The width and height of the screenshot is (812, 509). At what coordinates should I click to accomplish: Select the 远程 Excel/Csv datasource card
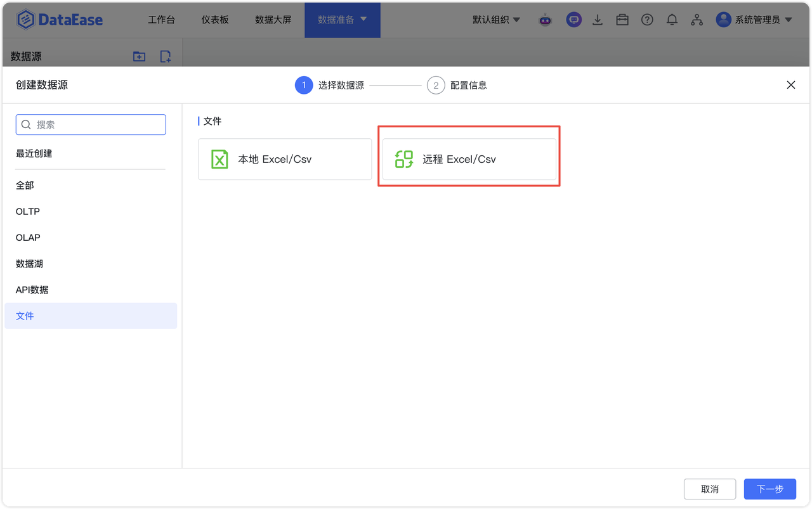pyautogui.click(x=469, y=159)
